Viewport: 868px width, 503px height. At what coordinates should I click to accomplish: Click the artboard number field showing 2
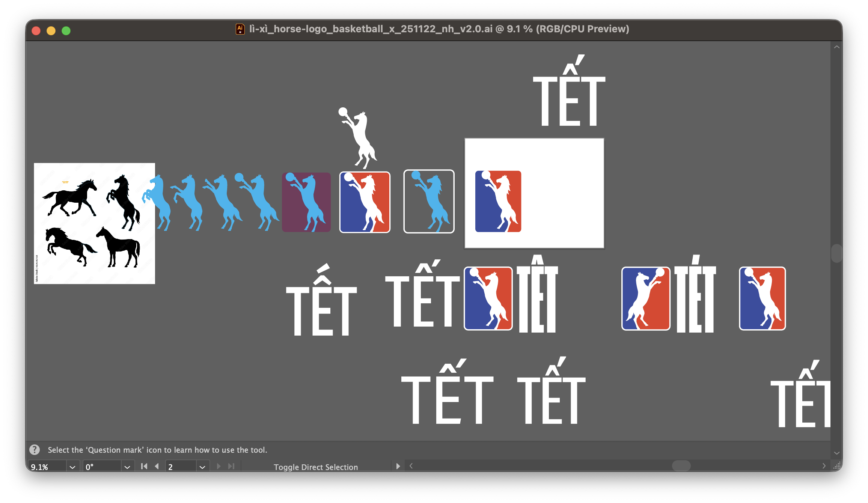181,467
